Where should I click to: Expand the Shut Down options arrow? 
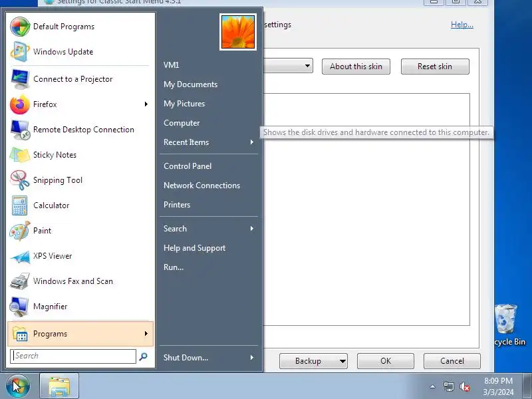[x=252, y=358]
